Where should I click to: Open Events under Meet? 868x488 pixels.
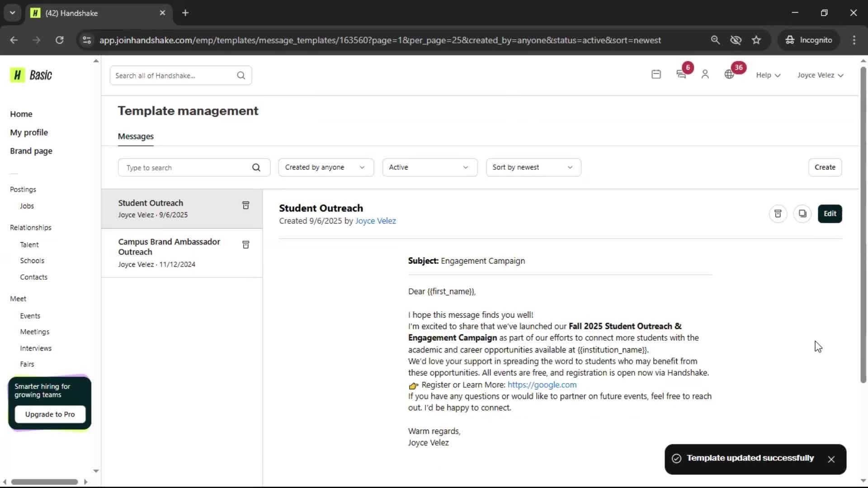30,316
